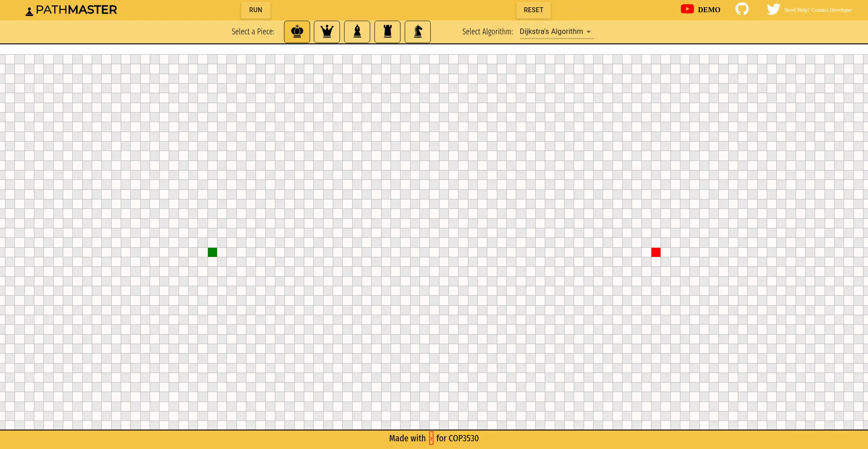Viewport: 868px width, 449px height.
Task: Pick the Rook piece
Action: (387, 32)
